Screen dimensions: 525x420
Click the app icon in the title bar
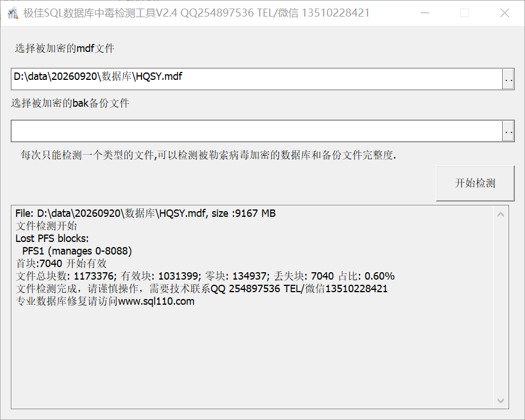coord(13,13)
